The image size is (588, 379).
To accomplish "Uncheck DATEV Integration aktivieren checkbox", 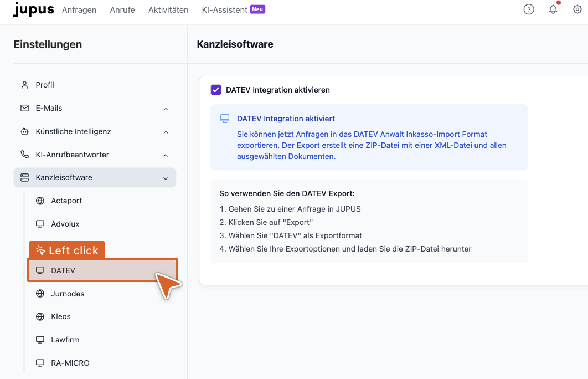I will (216, 90).
